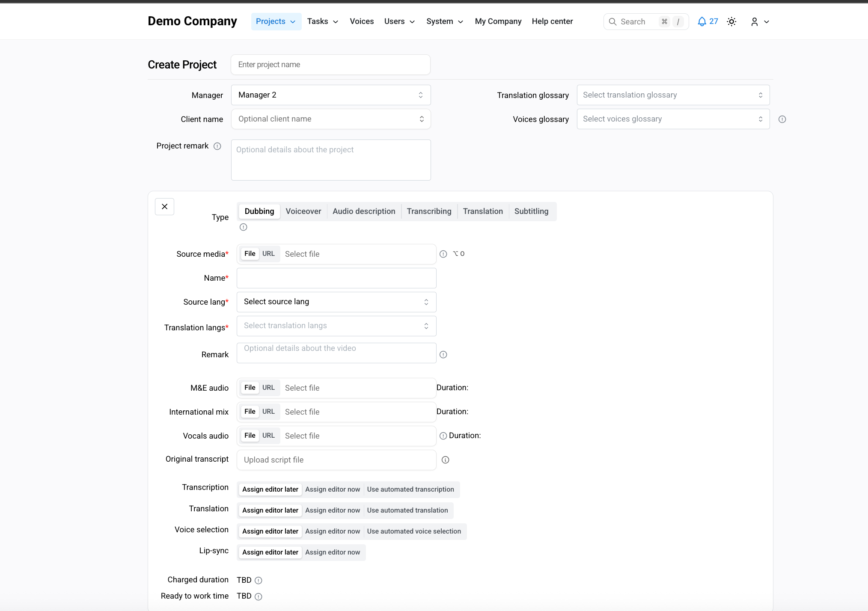Switch Vocals audio to URL mode
Screen dimensions: 868x611
269,436
